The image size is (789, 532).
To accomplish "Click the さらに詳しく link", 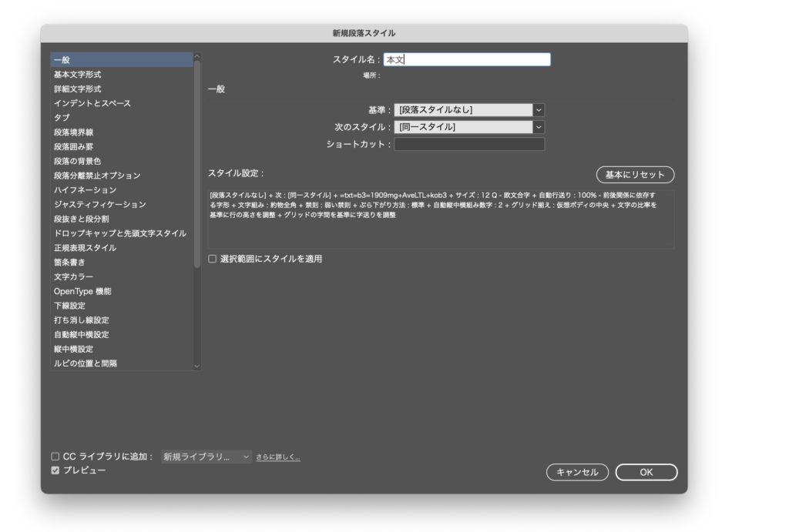I will [x=277, y=457].
